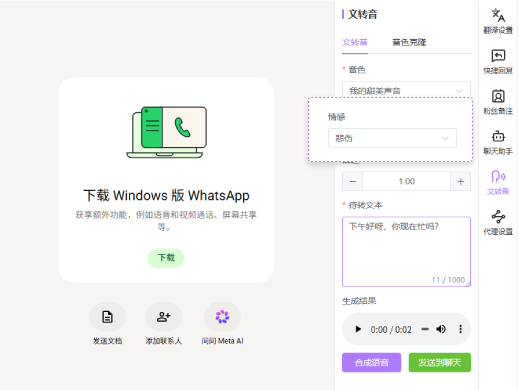
Task: Click the 生成结果 label
Action: tap(359, 301)
